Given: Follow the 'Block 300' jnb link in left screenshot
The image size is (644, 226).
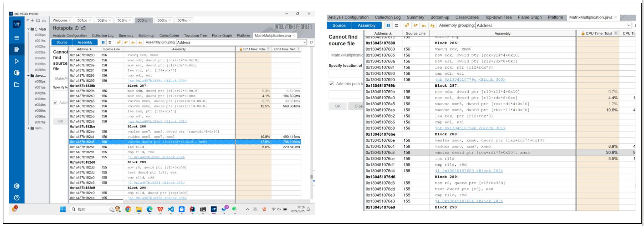Looking at the screenshot, I should point(157,81).
